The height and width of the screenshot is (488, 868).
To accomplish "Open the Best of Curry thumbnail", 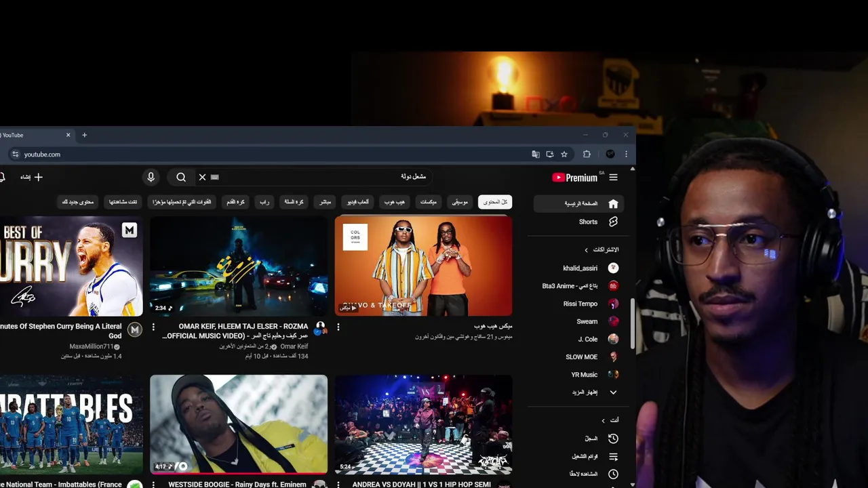I will pos(71,266).
